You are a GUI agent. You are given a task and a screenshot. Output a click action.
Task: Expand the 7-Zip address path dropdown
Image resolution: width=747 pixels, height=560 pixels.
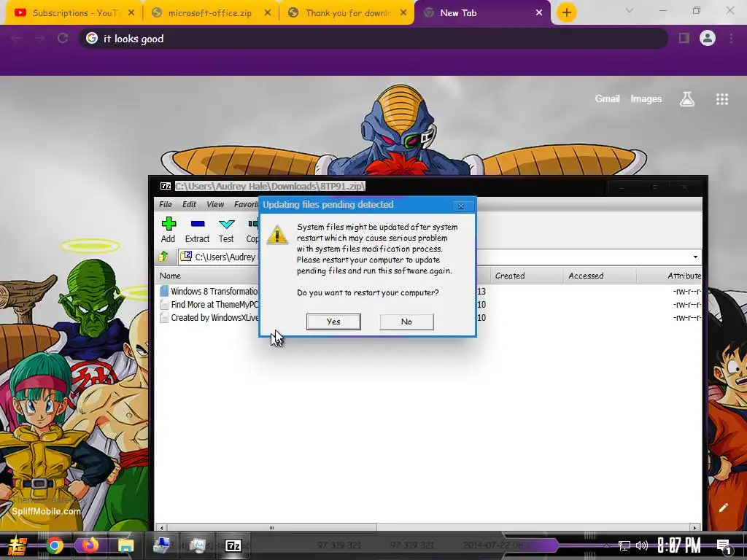695,257
